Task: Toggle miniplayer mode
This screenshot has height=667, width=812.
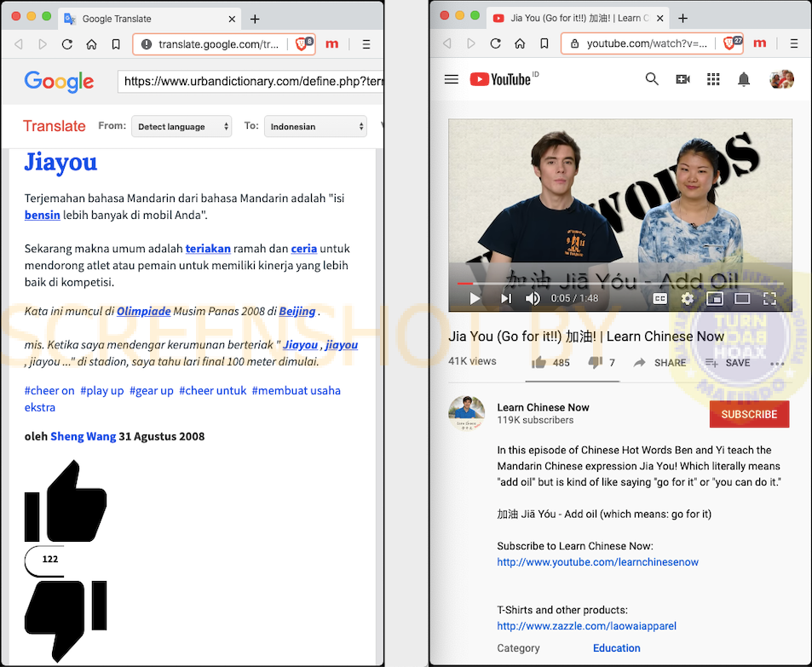Action: (x=715, y=299)
